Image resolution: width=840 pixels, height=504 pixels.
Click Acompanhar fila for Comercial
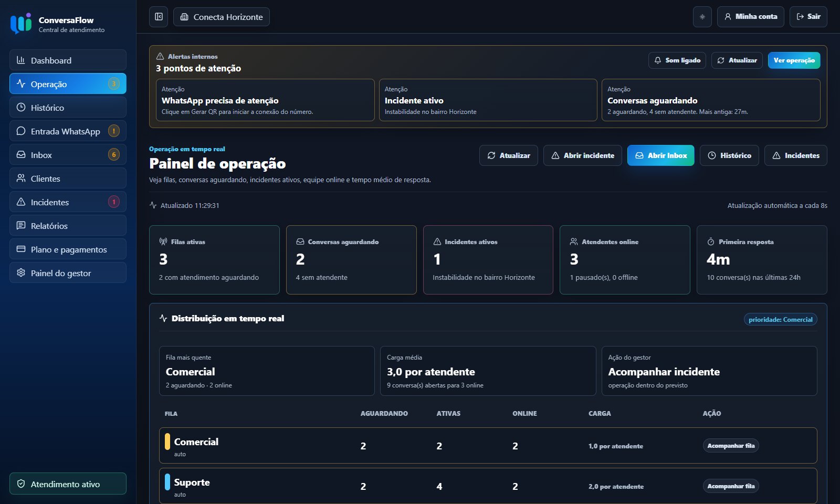coord(731,446)
